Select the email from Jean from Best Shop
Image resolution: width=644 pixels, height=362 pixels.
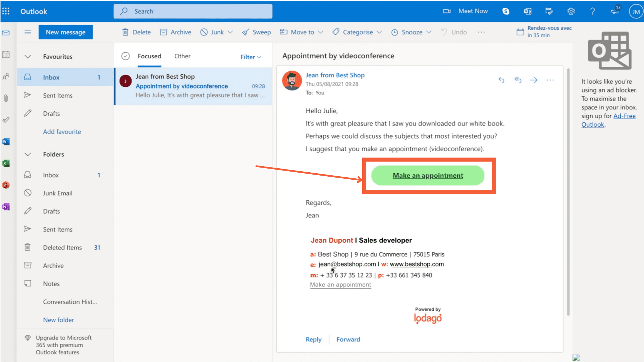point(193,86)
